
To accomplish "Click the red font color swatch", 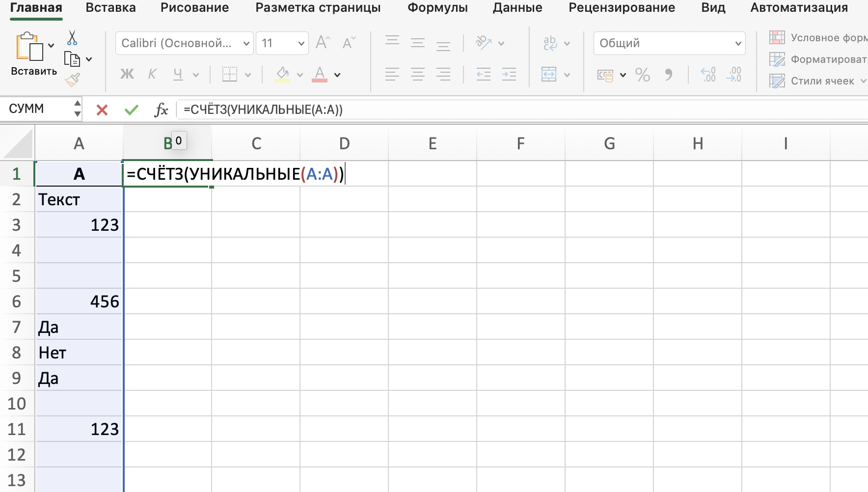I will pos(320,81).
